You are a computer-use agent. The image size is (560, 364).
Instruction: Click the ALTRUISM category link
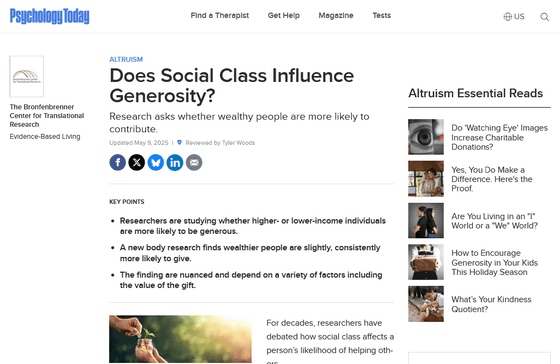click(126, 59)
